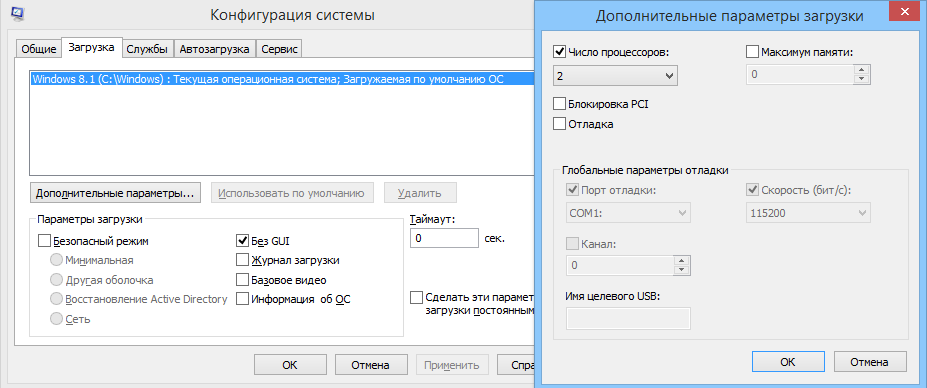
Task: Switch to the Общие tab
Action: coord(39,49)
